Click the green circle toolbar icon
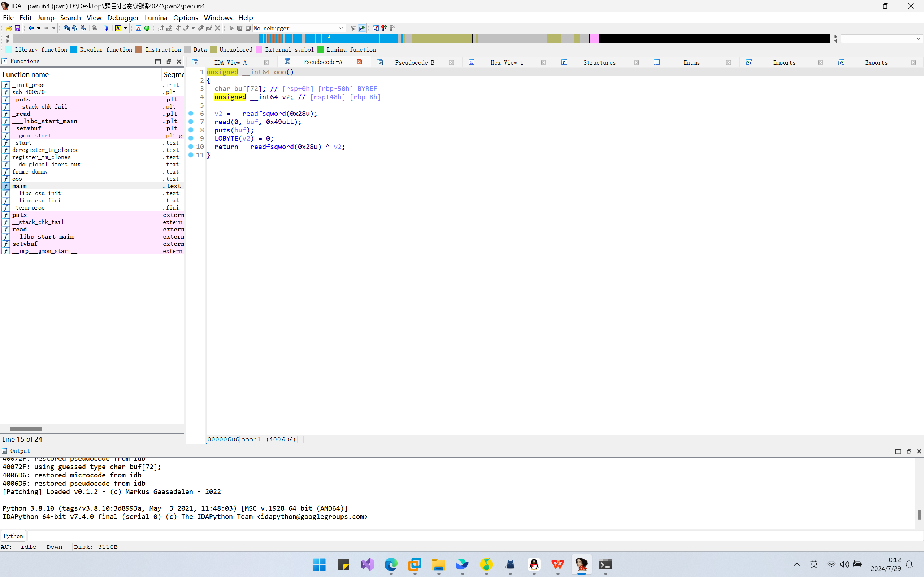The height and width of the screenshot is (577, 924). tap(147, 28)
